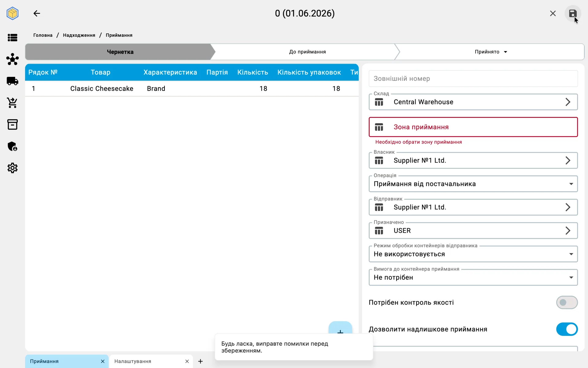
Task: Click the back arrow icon
Action: point(37,13)
